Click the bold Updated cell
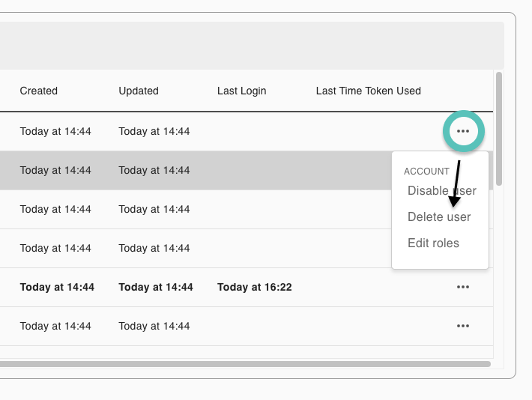Viewport: 532px width, 400px height. [155, 287]
